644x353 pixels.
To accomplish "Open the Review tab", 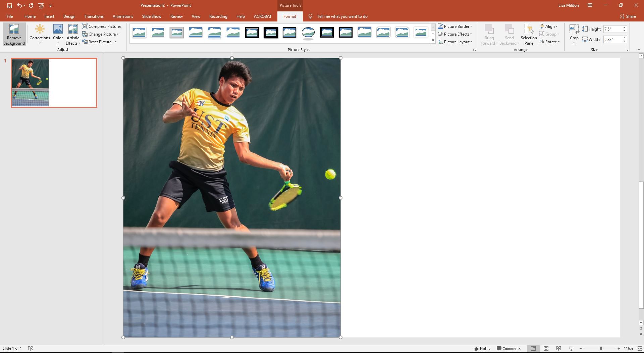I will coord(176,16).
